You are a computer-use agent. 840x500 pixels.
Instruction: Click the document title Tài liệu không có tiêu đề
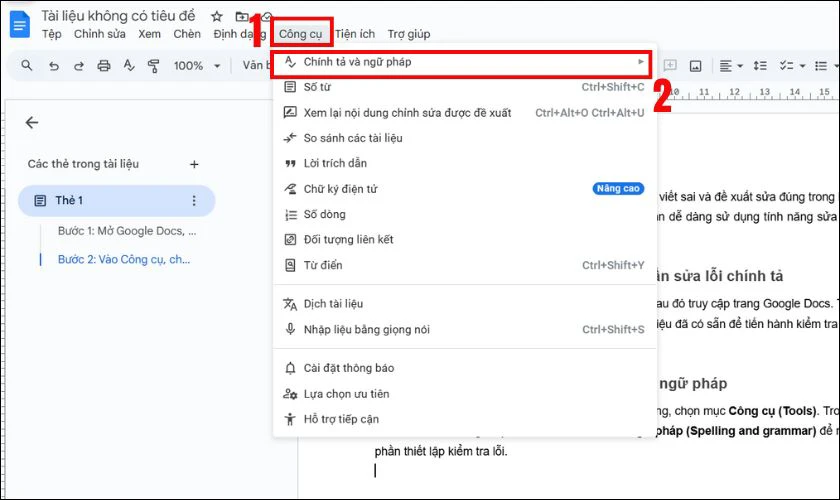coord(118,16)
